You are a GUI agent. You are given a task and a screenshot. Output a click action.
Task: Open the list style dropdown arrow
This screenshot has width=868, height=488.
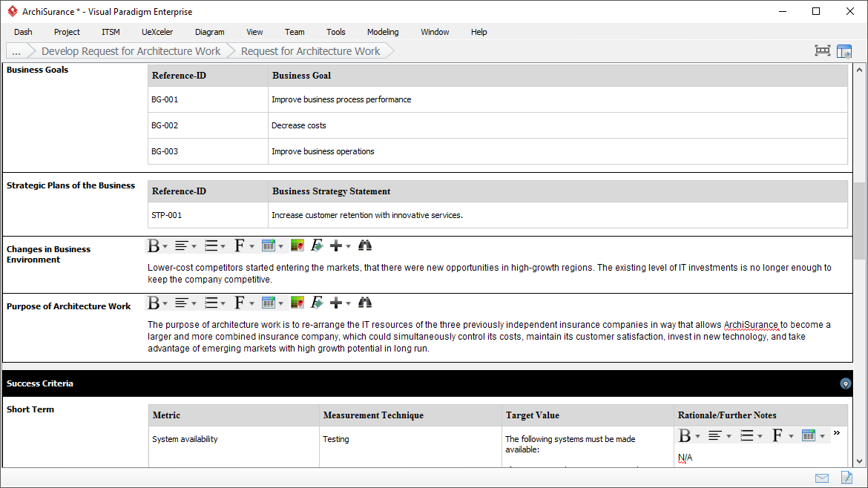tap(223, 245)
